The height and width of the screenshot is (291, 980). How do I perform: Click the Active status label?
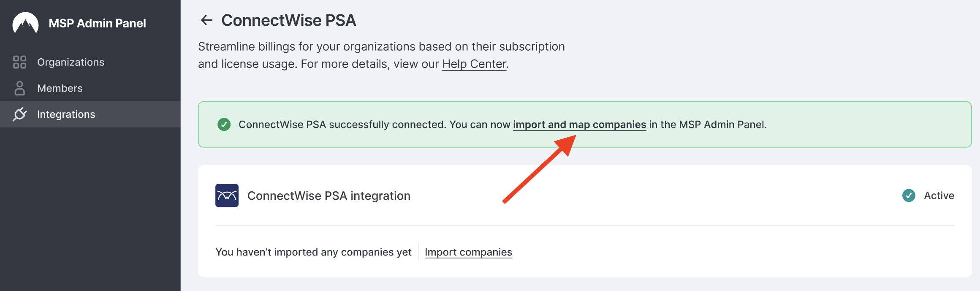coord(939,196)
